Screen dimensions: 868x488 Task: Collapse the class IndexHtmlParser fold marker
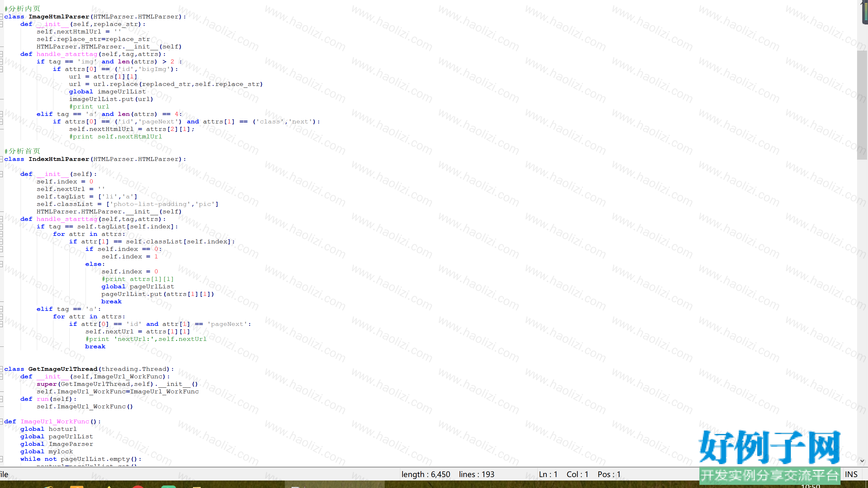(1, 159)
